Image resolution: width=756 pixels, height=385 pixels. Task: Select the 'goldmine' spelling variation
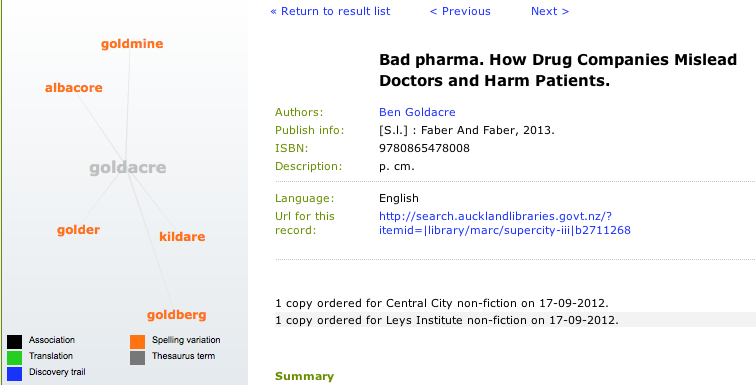pos(132,44)
